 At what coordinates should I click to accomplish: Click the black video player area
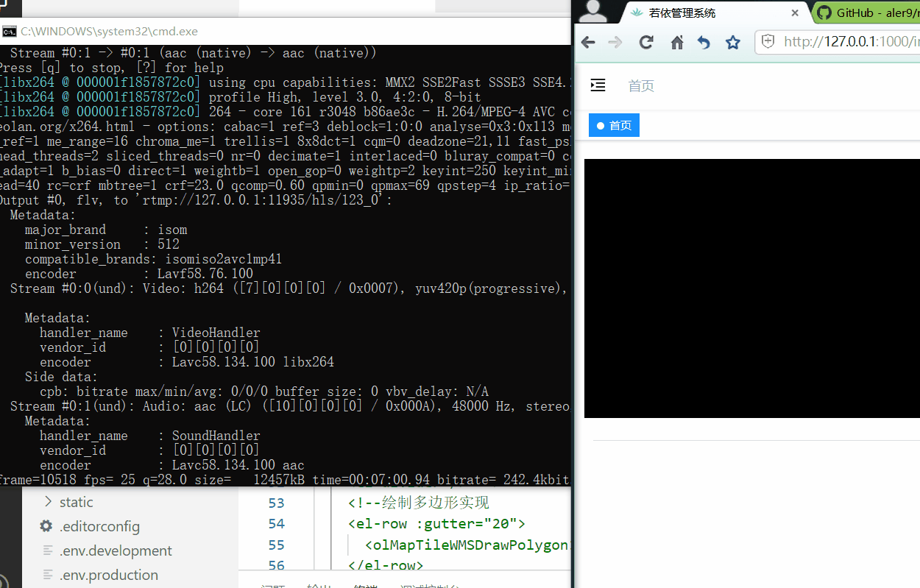click(x=752, y=288)
